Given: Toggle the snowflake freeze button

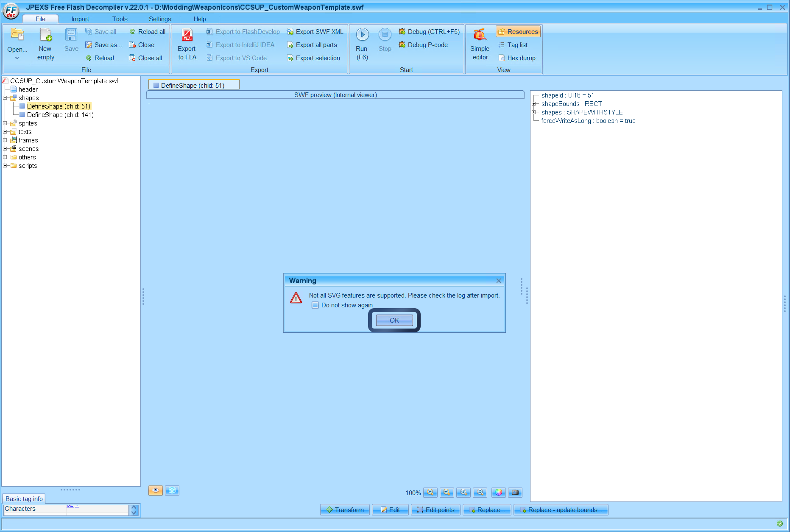Looking at the screenshot, I should [x=172, y=490].
